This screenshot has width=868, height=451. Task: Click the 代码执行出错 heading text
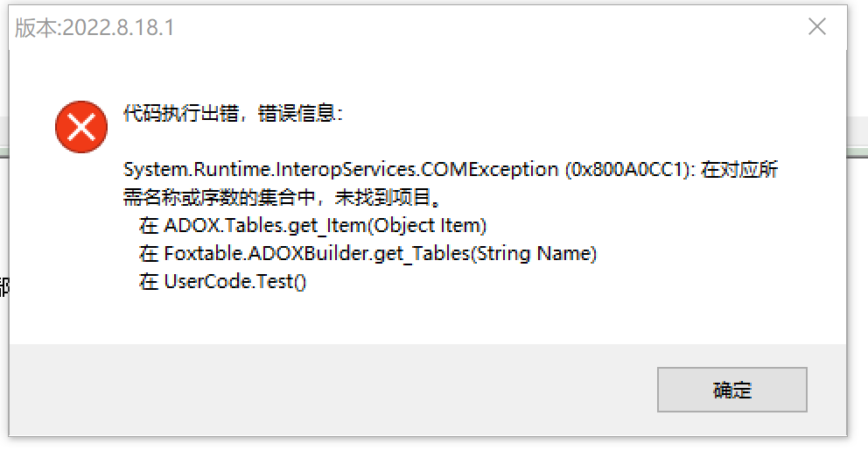(181, 114)
